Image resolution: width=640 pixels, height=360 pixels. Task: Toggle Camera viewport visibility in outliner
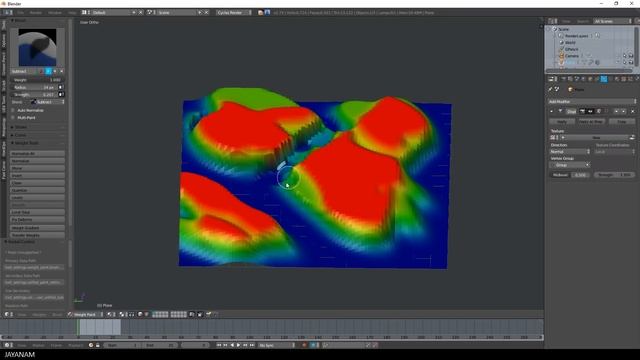coord(618,56)
